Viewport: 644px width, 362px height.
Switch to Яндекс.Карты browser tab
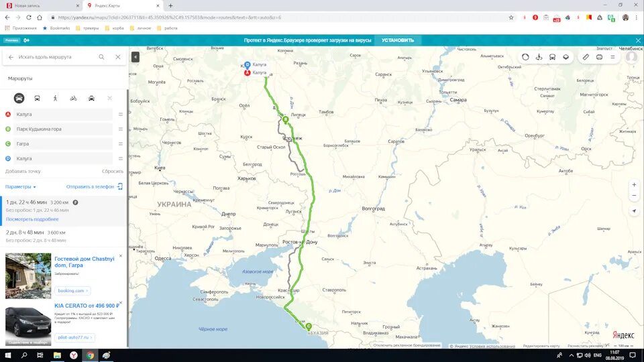122,6
